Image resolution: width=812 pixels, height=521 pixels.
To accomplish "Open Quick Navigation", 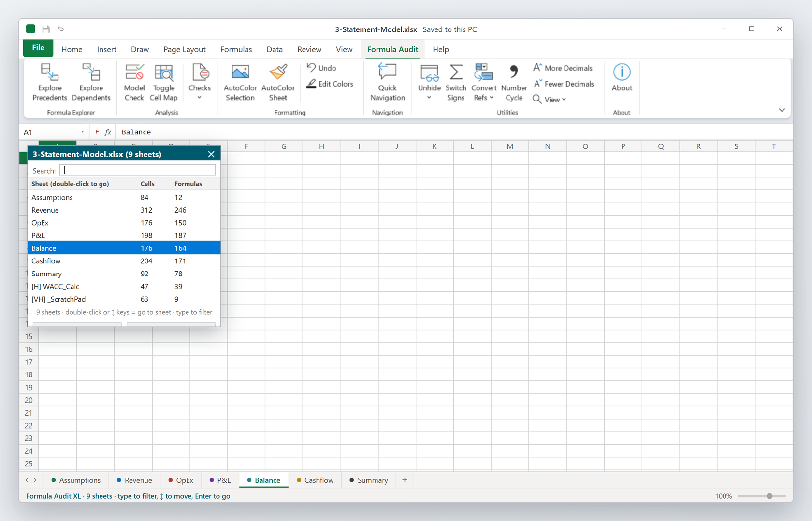I will (387, 82).
